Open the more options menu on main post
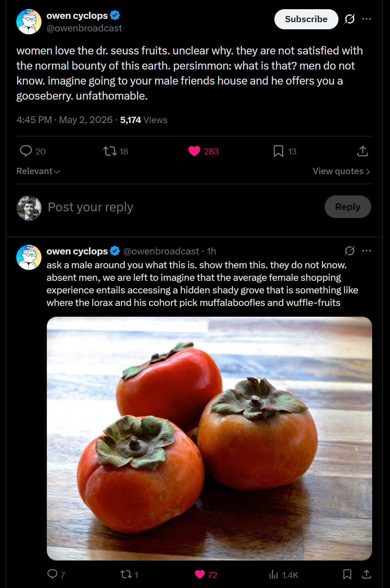The width and height of the screenshot is (390, 588). tap(367, 19)
